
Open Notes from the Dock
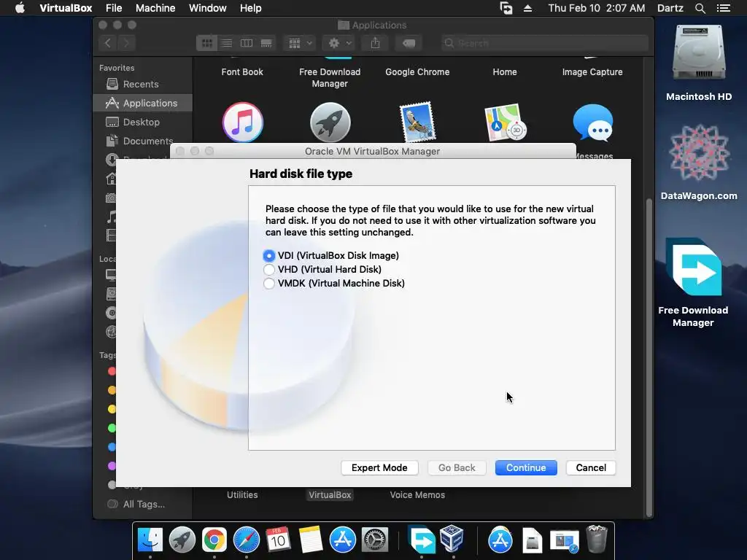click(311, 540)
